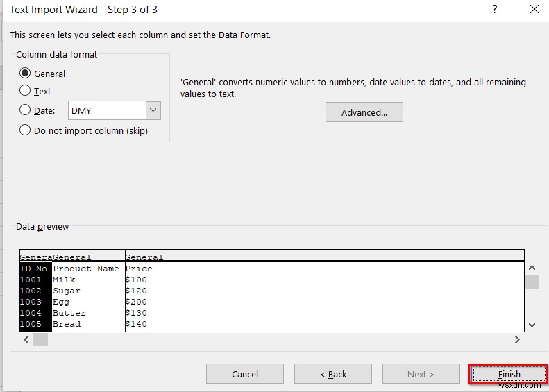Click the $120 price cell
This screenshot has width=549, height=392.
(136, 291)
